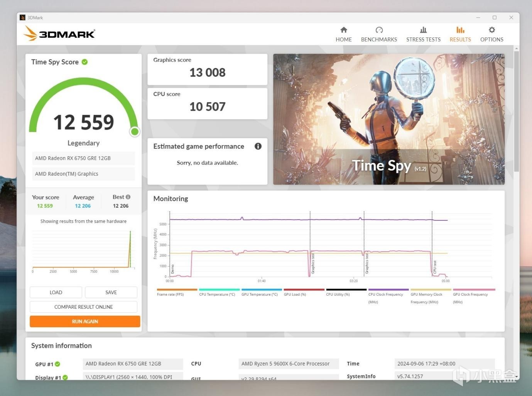Click the Time value 2024-09-06 17:29
Image resolution: width=532 pixels, height=396 pixels.
[x=444, y=364]
